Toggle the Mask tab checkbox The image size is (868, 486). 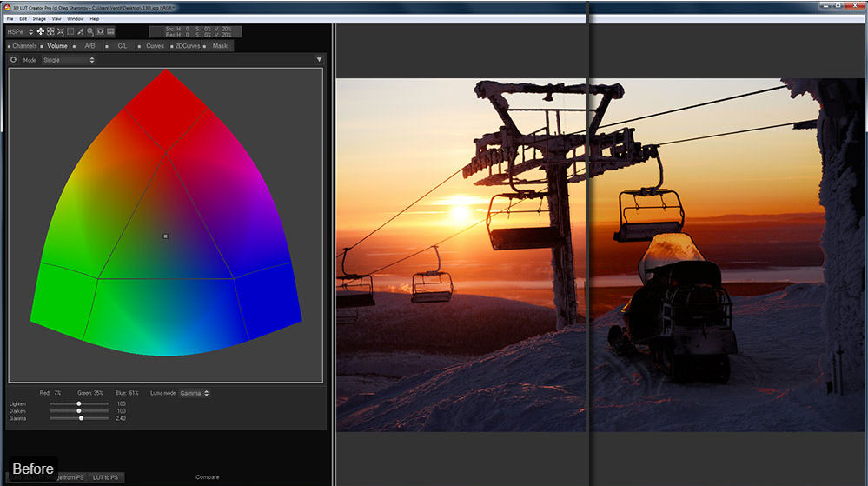click(x=205, y=47)
